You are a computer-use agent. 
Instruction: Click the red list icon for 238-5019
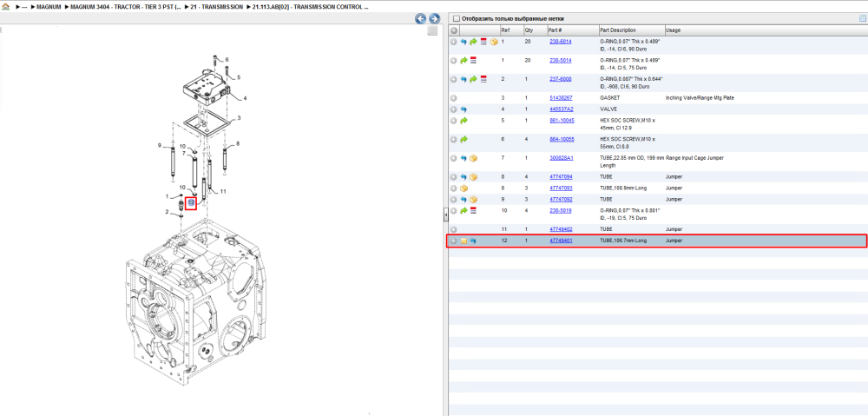tap(473, 210)
